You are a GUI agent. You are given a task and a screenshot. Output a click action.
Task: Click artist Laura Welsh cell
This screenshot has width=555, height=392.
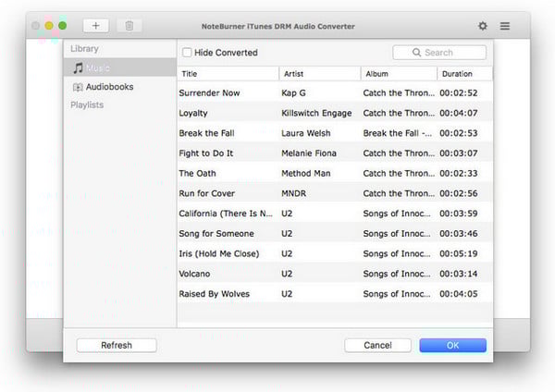point(306,133)
